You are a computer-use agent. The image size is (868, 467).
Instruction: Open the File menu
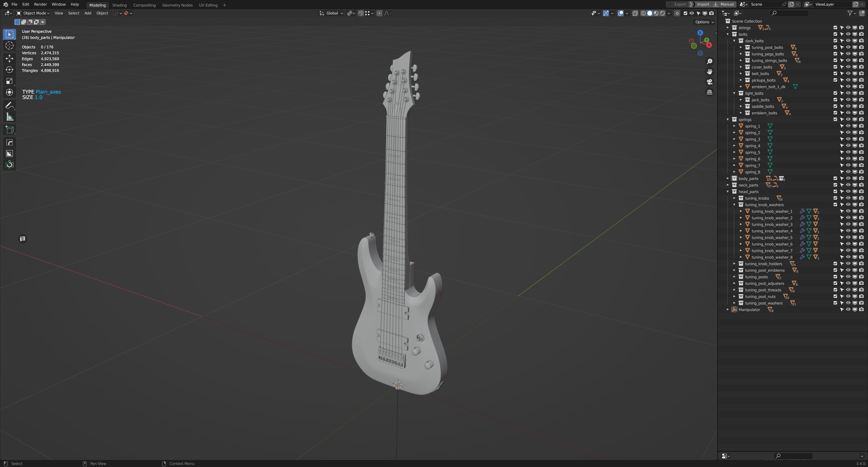tap(14, 4)
